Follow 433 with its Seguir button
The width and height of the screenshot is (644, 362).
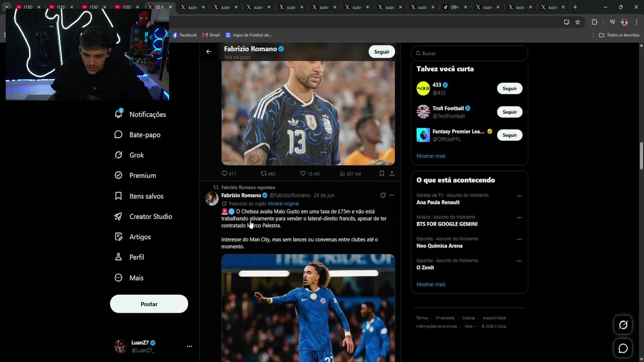click(x=510, y=88)
